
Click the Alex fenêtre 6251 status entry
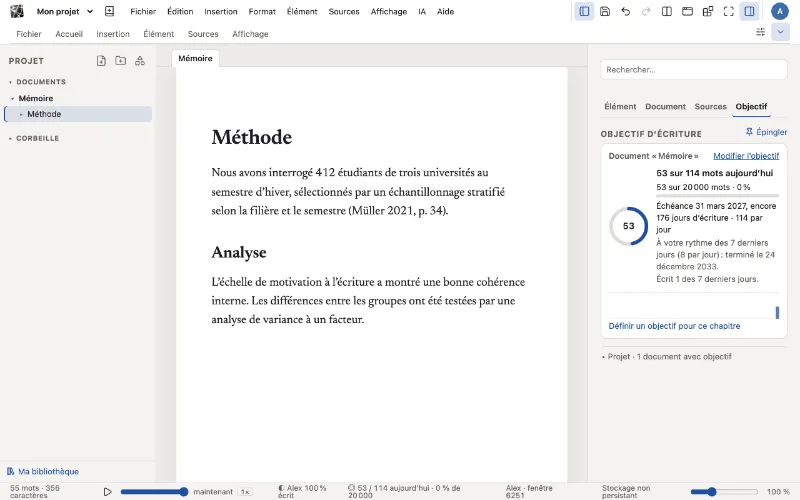tap(529, 491)
